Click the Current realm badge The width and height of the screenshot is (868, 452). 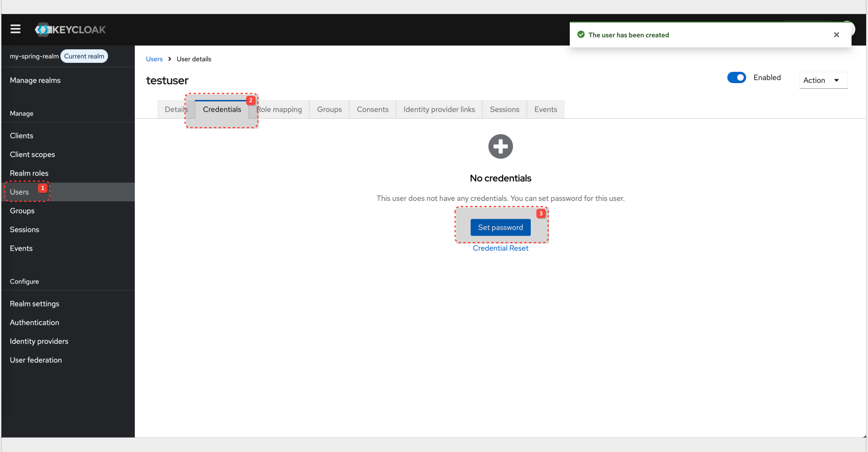tap(84, 56)
